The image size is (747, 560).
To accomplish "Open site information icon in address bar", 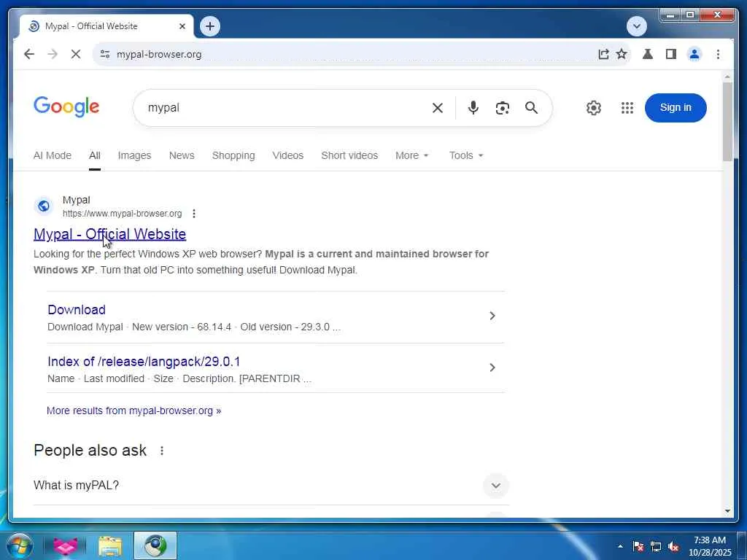I will pos(105,54).
